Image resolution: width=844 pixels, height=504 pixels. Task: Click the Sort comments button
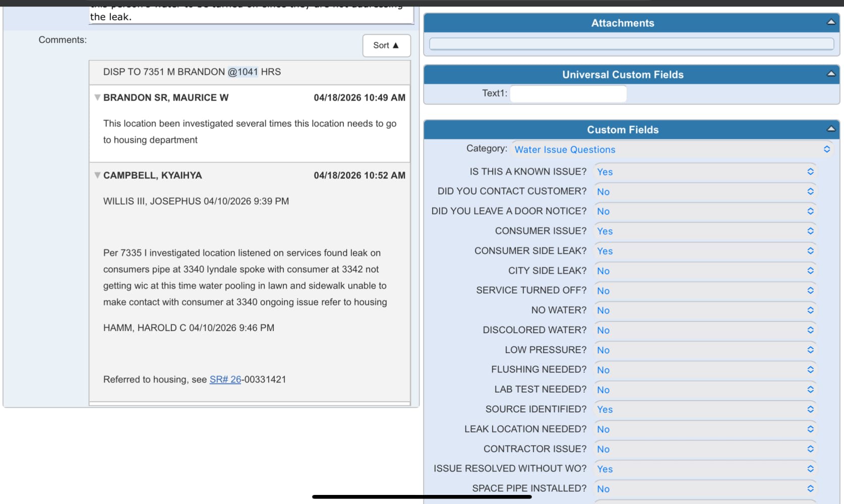pyautogui.click(x=386, y=45)
